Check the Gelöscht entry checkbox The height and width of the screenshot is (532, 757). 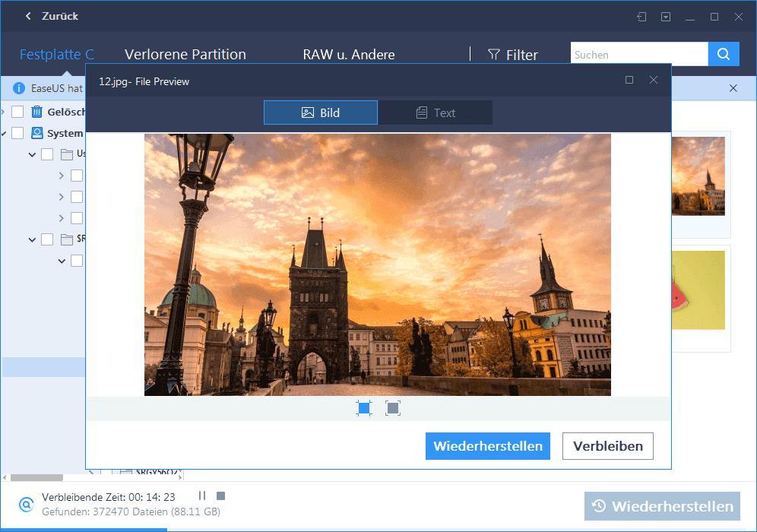pyautogui.click(x=18, y=112)
